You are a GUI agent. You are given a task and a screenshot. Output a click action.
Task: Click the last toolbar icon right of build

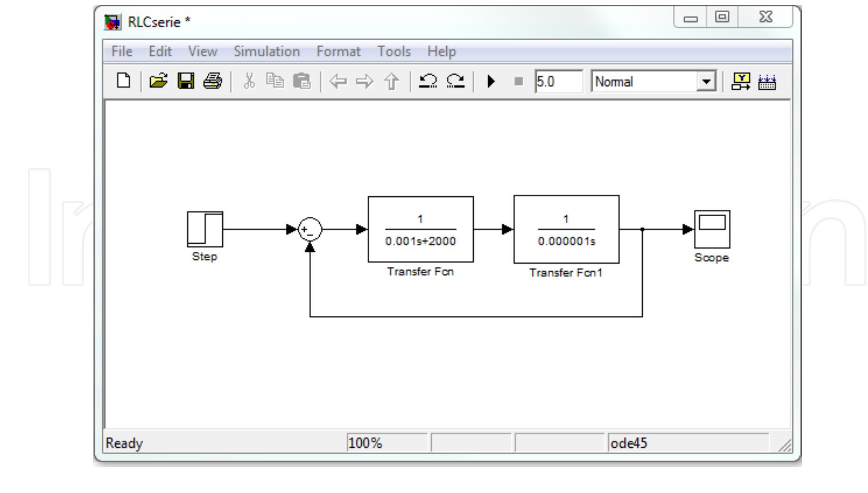click(767, 82)
